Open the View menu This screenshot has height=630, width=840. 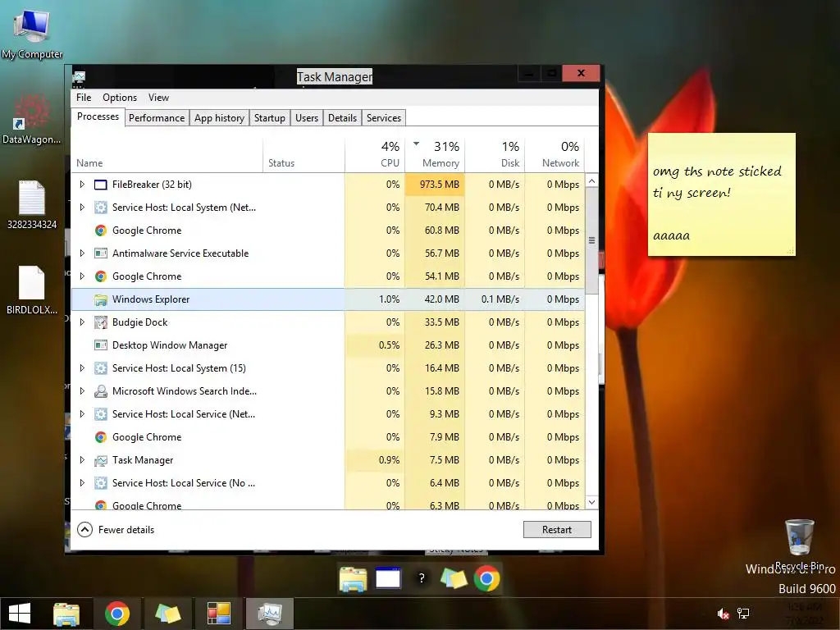click(x=158, y=98)
